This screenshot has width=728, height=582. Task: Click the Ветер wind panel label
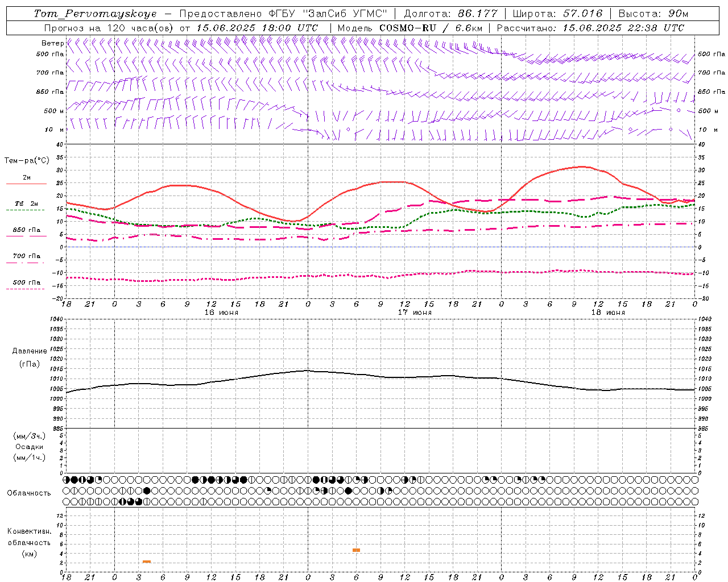click(x=52, y=43)
